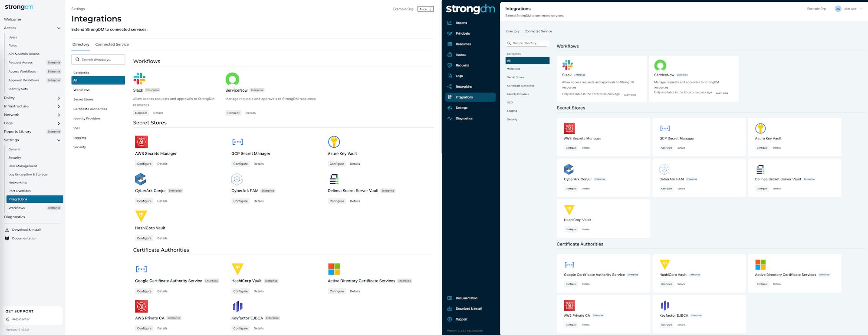
Task: Collapse the Settings section chevron in light sidebar
Action: [59, 140]
